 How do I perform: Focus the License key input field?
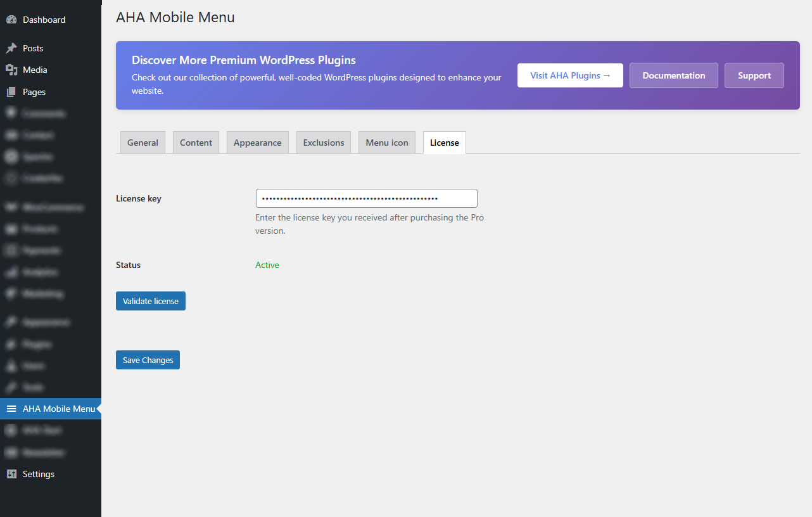point(366,198)
